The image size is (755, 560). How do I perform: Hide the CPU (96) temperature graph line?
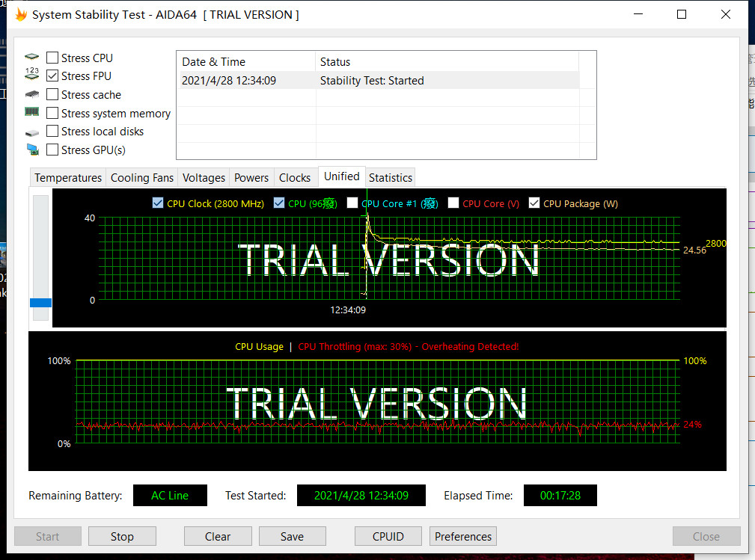[279, 203]
